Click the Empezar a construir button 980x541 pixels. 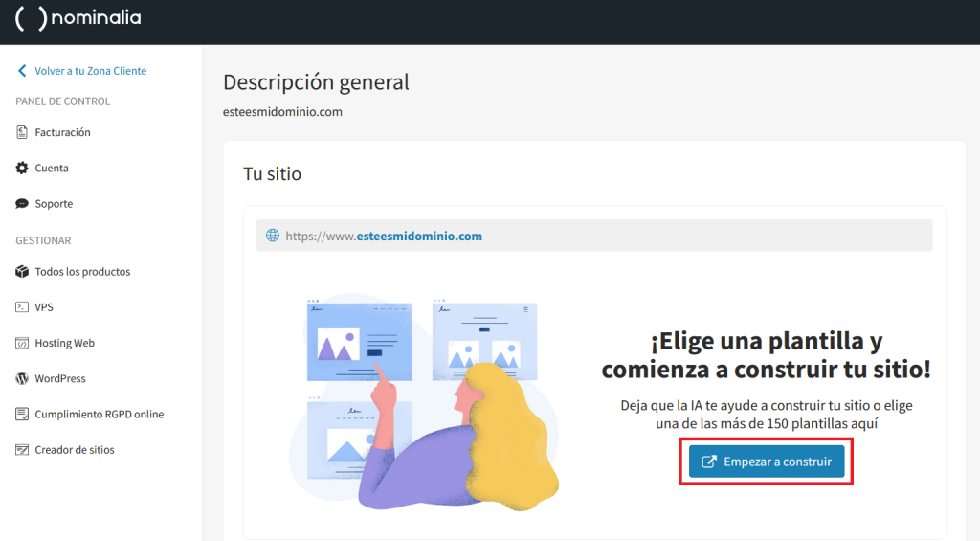pos(767,462)
